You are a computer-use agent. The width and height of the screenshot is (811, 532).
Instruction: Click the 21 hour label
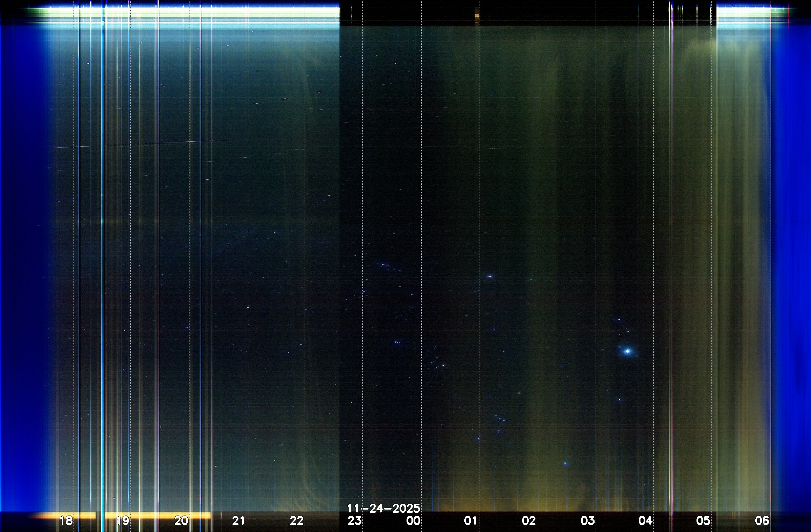click(x=238, y=521)
